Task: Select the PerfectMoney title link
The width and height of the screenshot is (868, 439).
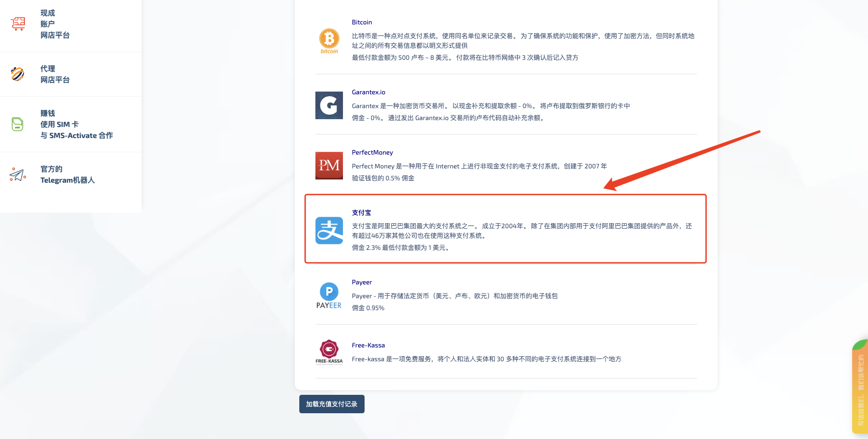Action: point(372,152)
